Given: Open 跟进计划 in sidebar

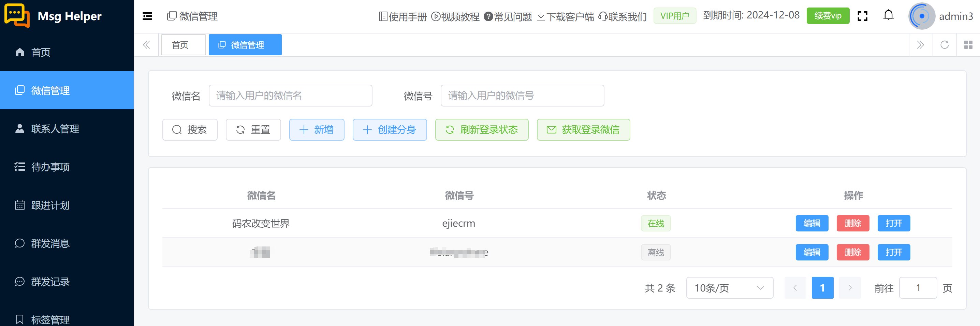Looking at the screenshot, I should point(67,205).
